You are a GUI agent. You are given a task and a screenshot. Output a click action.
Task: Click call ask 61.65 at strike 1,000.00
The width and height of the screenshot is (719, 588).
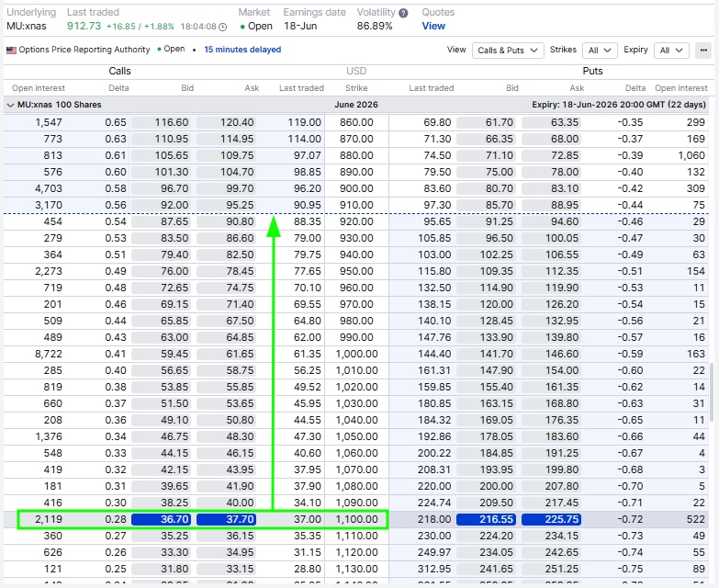pos(227,354)
